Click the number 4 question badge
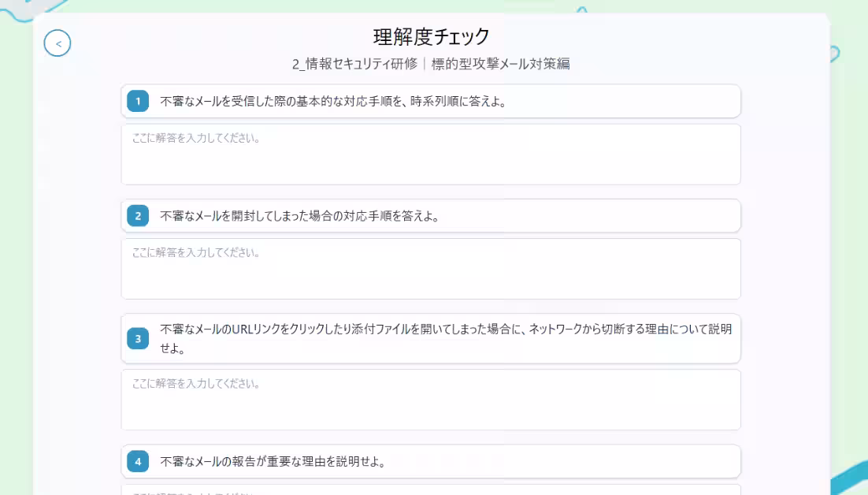Viewport: 868px width, 495px height. point(138,462)
